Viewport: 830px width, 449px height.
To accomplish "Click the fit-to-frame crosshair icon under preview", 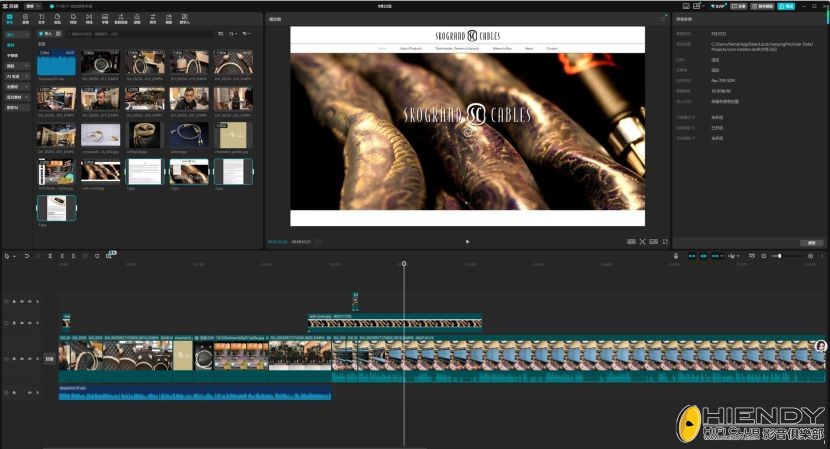I will pyautogui.click(x=642, y=242).
